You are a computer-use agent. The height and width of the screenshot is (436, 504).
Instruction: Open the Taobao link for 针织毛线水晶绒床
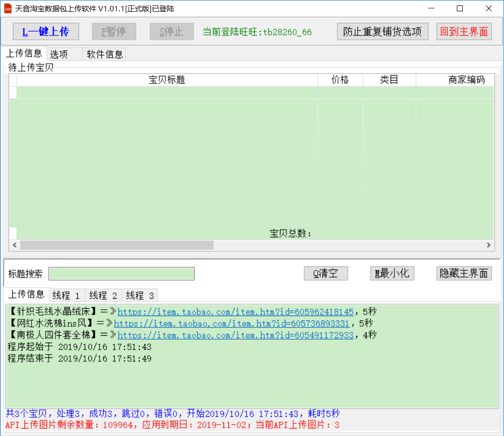[235, 312]
